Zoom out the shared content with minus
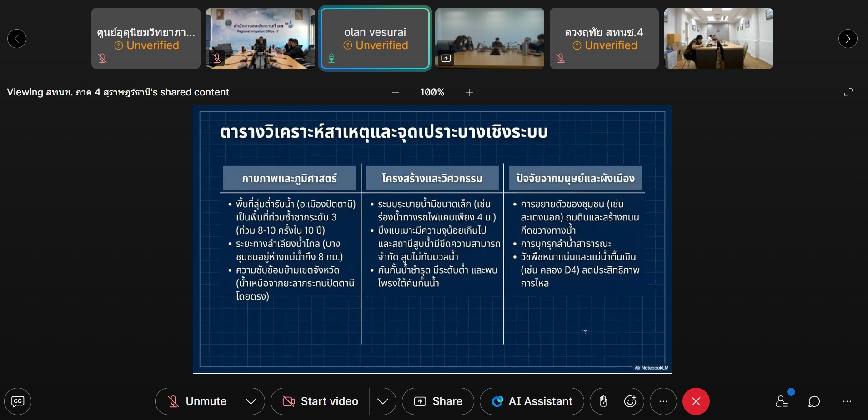This screenshot has width=868, height=420. (396, 93)
